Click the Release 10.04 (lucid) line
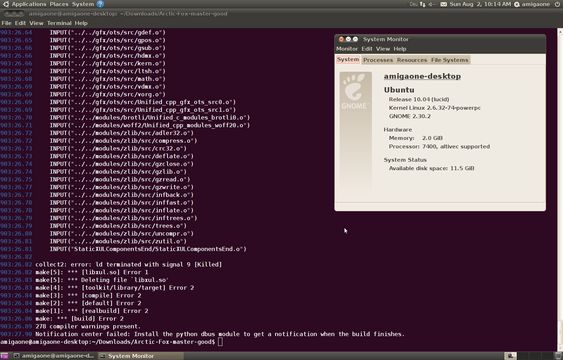This screenshot has height=360, width=563. point(419,99)
